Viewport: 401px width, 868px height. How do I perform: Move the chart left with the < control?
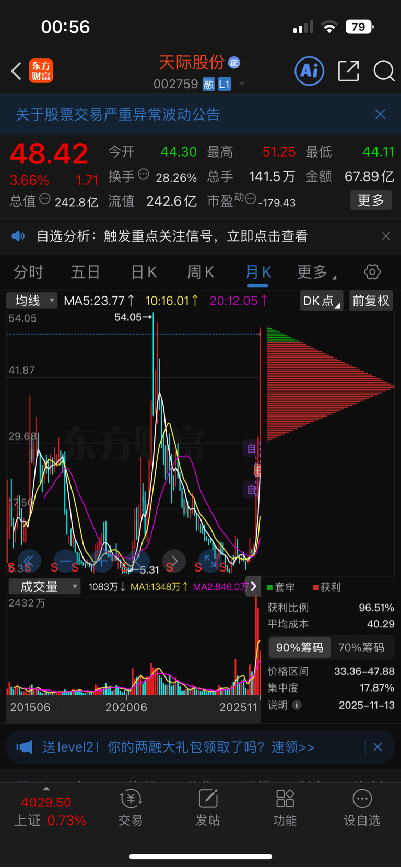tap(138, 561)
